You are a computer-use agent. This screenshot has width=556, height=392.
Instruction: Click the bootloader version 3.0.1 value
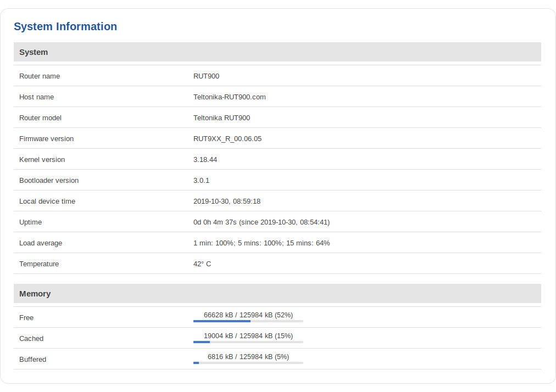[x=201, y=181]
